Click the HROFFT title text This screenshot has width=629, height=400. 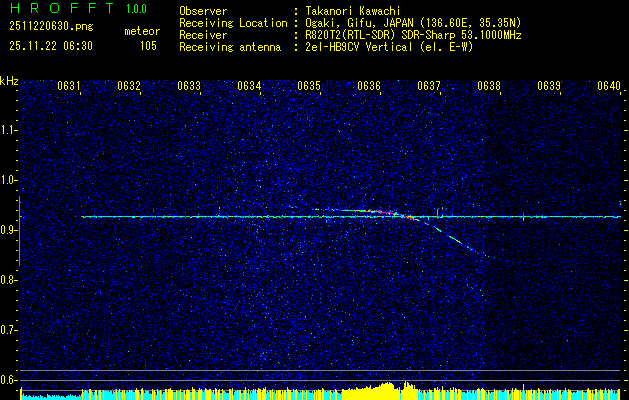click(x=62, y=8)
